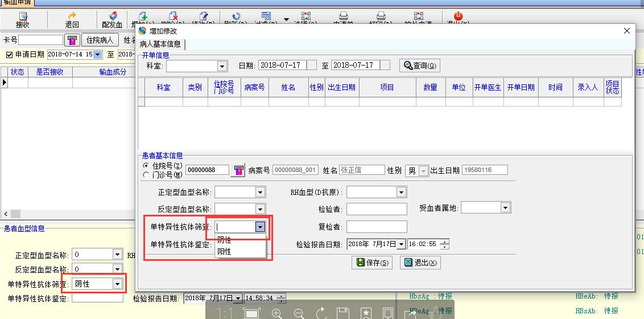Click the refresh icon in main toolbar

pyautogui.click(x=236, y=17)
